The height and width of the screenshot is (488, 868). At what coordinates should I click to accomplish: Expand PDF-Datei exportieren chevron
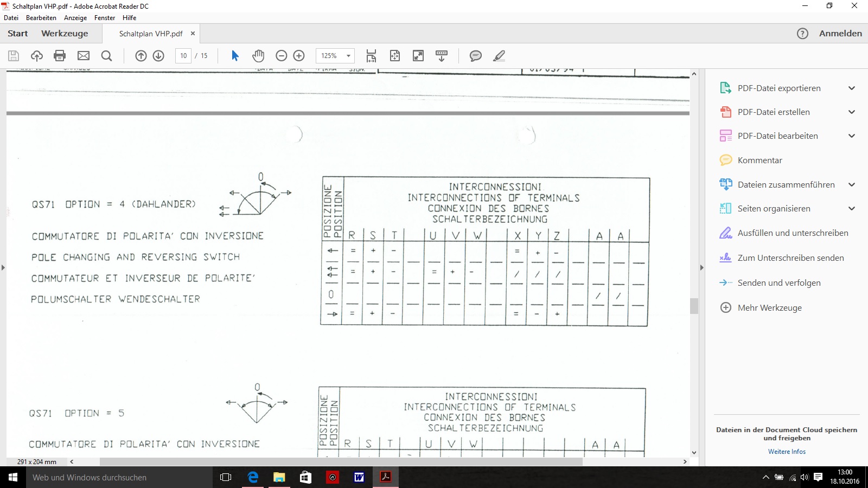tap(852, 88)
